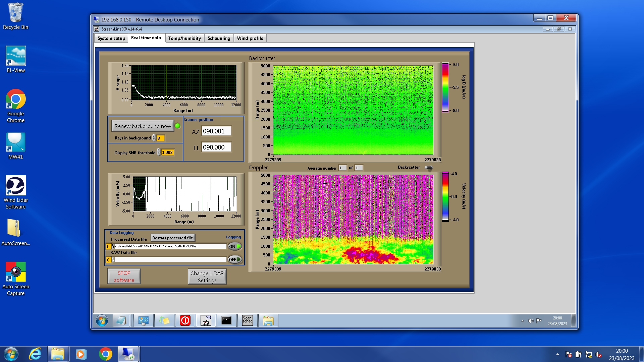Click Rays in background stepper arrows
Image resolution: width=644 pixels, height=362 pixels.
point(154,138)
